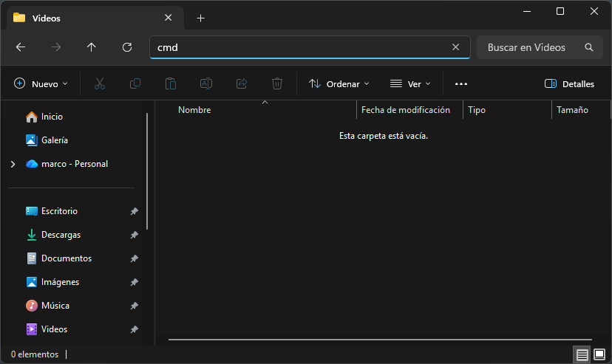Toggle the Detalles pane
The image size is (612, 364).
point(569,83)
